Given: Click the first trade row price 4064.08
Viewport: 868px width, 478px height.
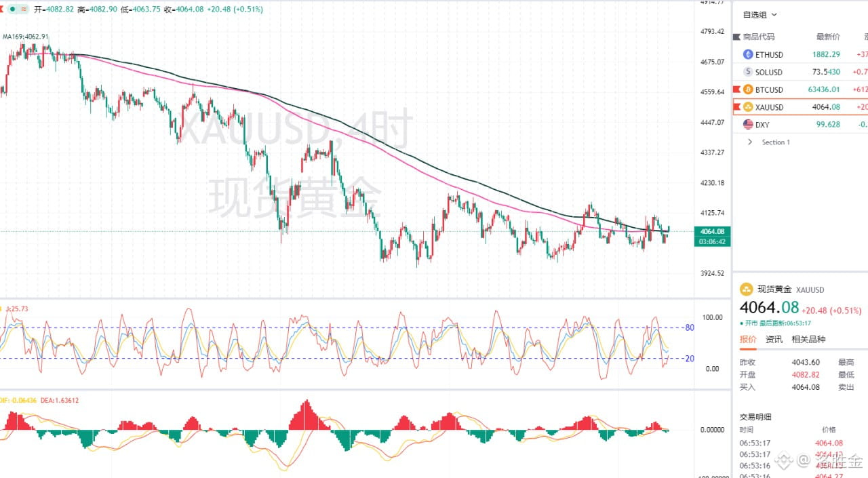Looking at the screenshot, I should click(828, 443).
